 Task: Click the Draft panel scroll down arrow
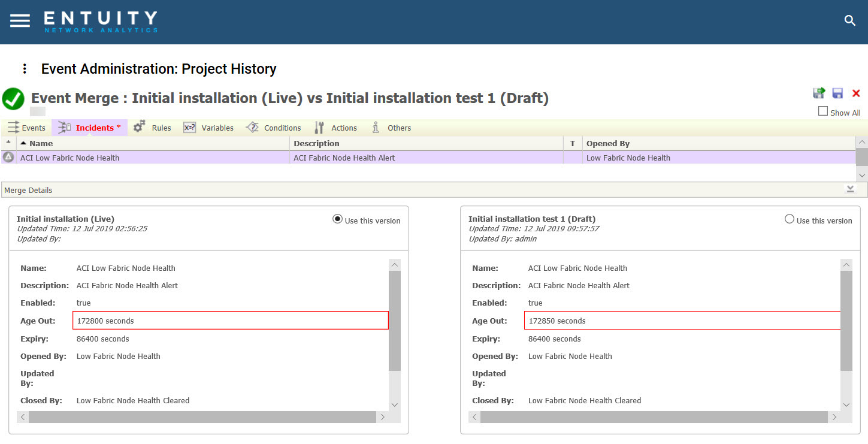(x=846, y=405)
